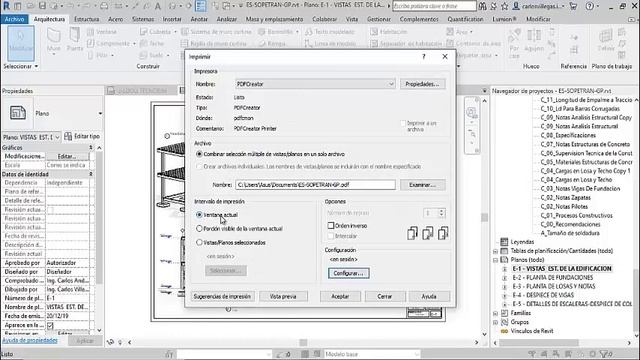Select the Muro wall tool

53,40
